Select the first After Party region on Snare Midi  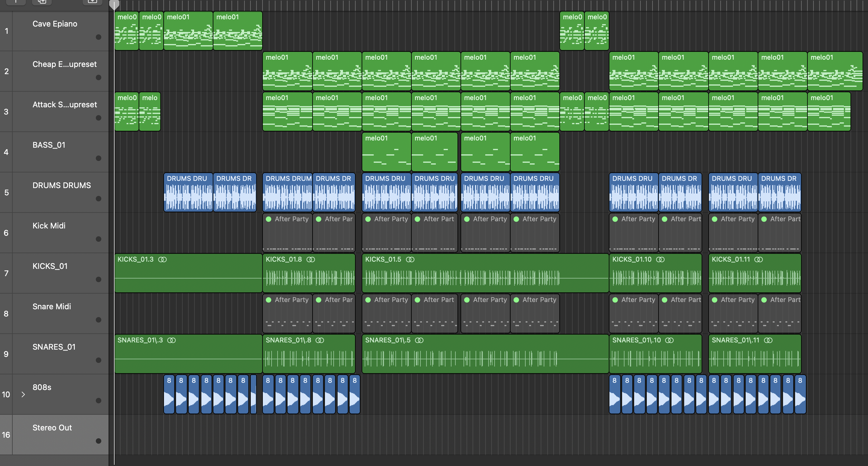click(x=287, y=313)
